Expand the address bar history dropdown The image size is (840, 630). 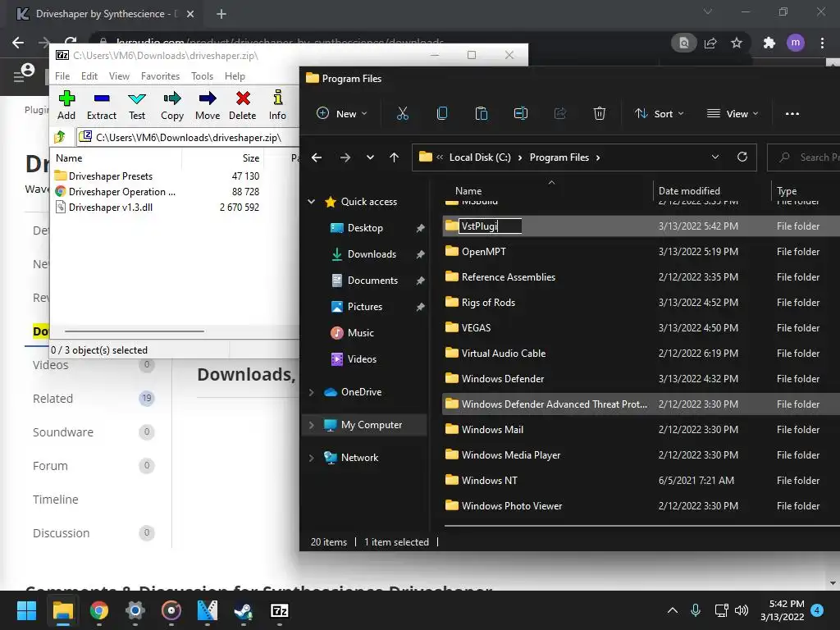click(x=715, y=157)
